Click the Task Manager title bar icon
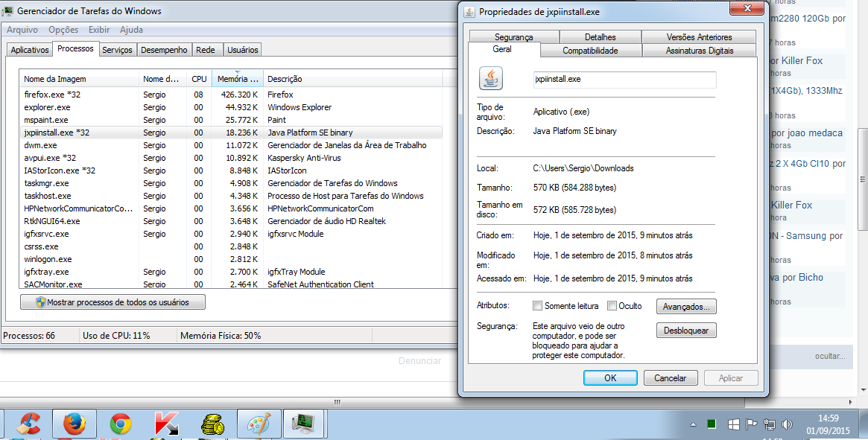The height and width of the screenshot is (440, 868). [7, 10]
